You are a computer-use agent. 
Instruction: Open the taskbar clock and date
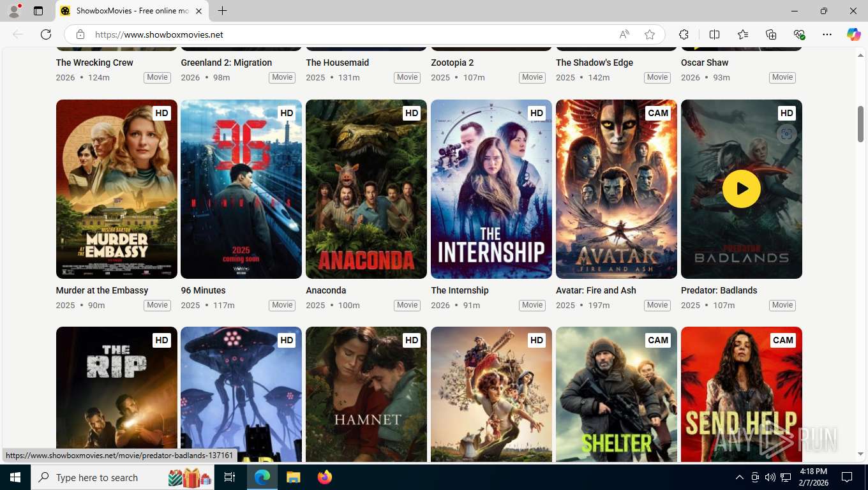point(813,477)
